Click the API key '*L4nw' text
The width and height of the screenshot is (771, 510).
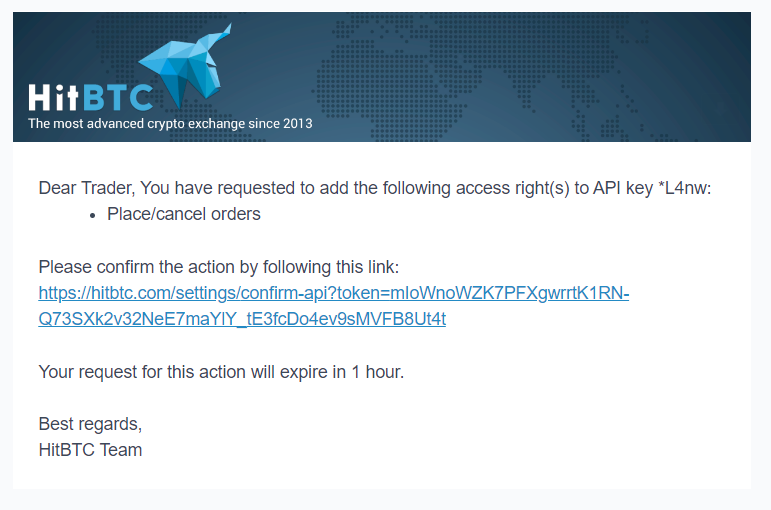(x=685, y=188)
